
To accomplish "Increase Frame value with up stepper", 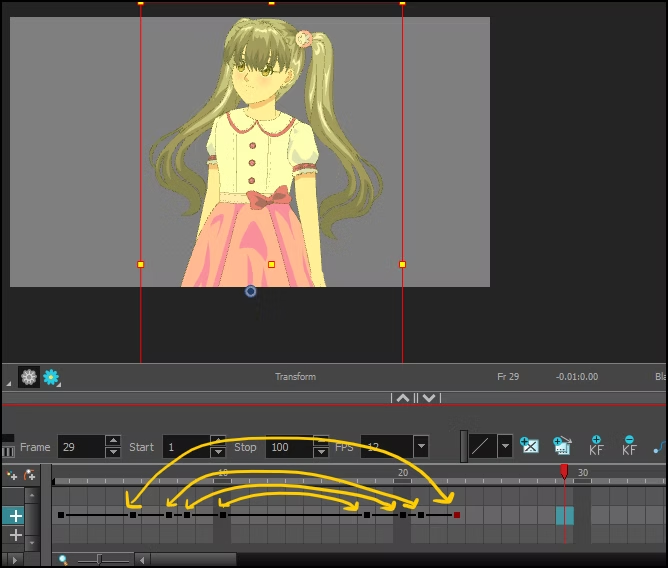I will [x=113, y=441].
